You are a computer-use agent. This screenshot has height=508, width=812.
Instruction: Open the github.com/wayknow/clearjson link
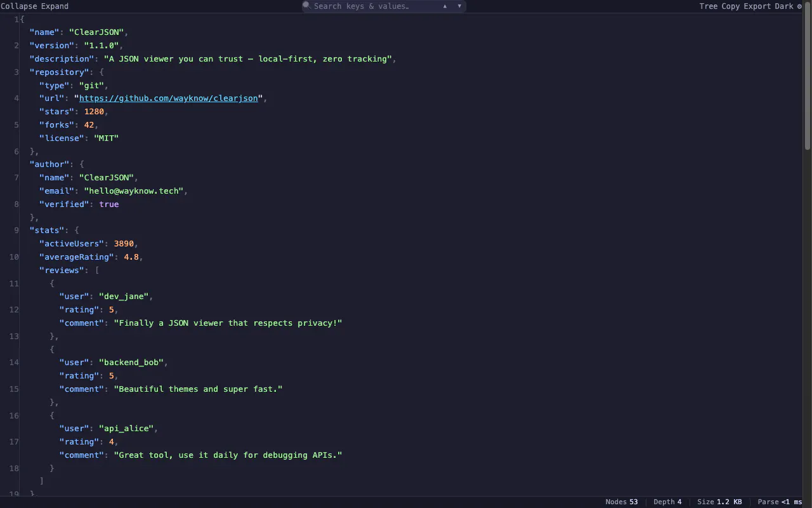click(168, 98)
